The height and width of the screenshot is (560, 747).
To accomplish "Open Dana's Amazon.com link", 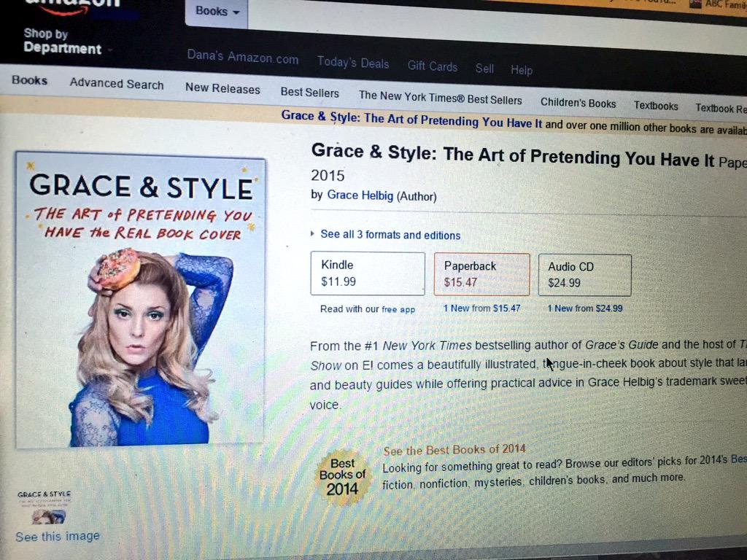I will point(242,57).
